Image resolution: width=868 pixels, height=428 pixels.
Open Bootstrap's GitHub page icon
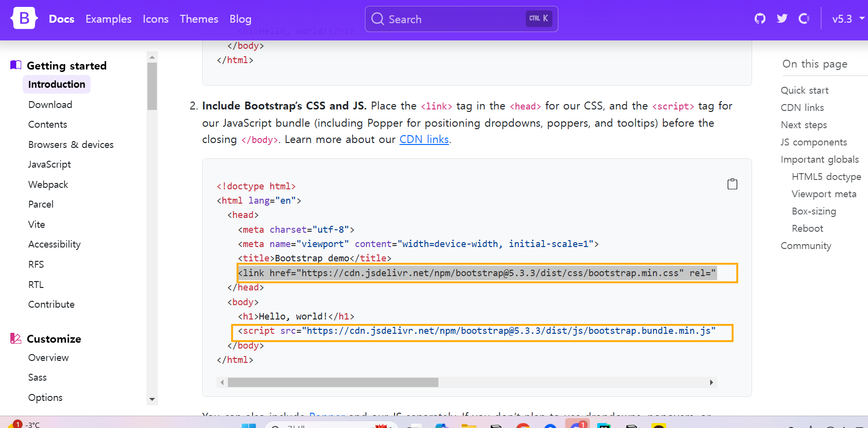pyautogui.click(x=760, y=19)
